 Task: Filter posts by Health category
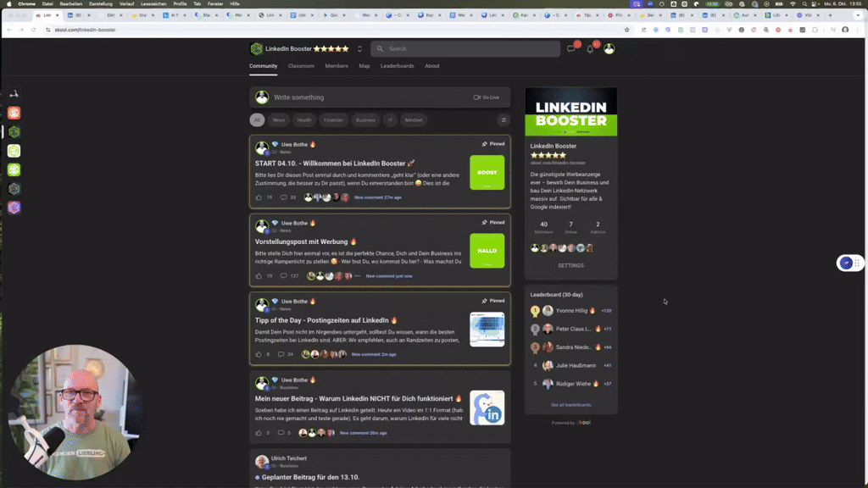click(304, 120)
